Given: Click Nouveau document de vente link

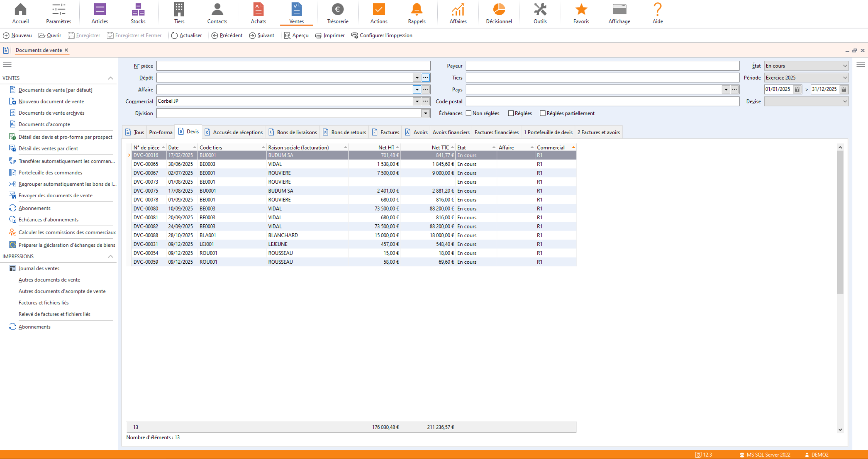Looking at the screenshot, I should 51,101.
